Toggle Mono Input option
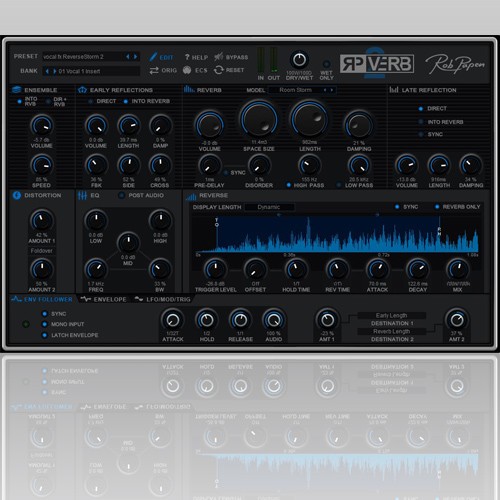Viewport: 500px width, 500px height. click(44, 324)
